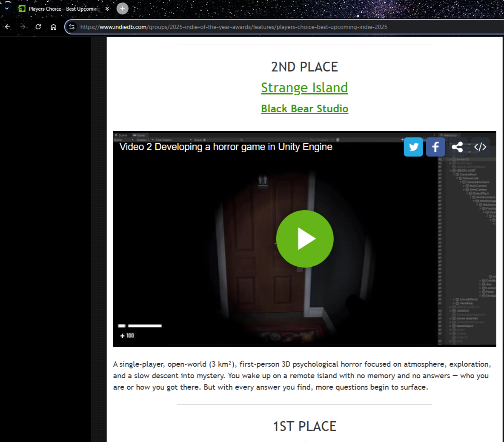Open the Strange Island game link
The width and height of the screenshot is (504, 442).
click(304, 88)
